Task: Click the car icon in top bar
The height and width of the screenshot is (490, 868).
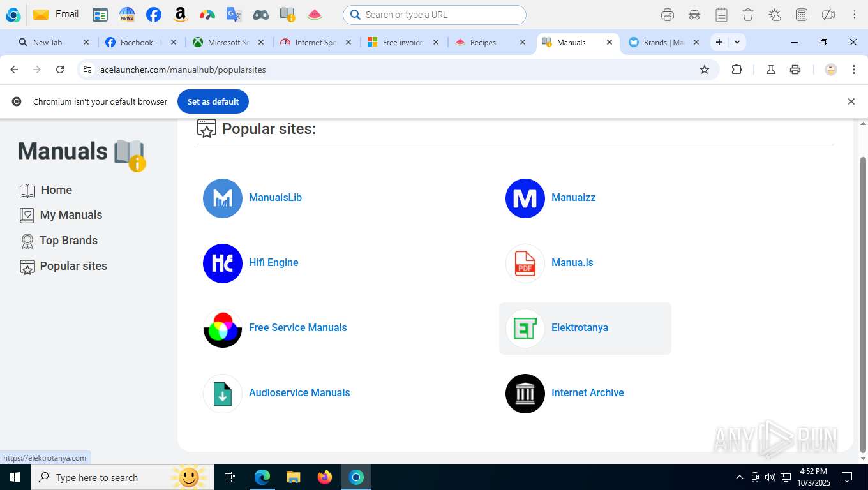Action: (694, 15)
